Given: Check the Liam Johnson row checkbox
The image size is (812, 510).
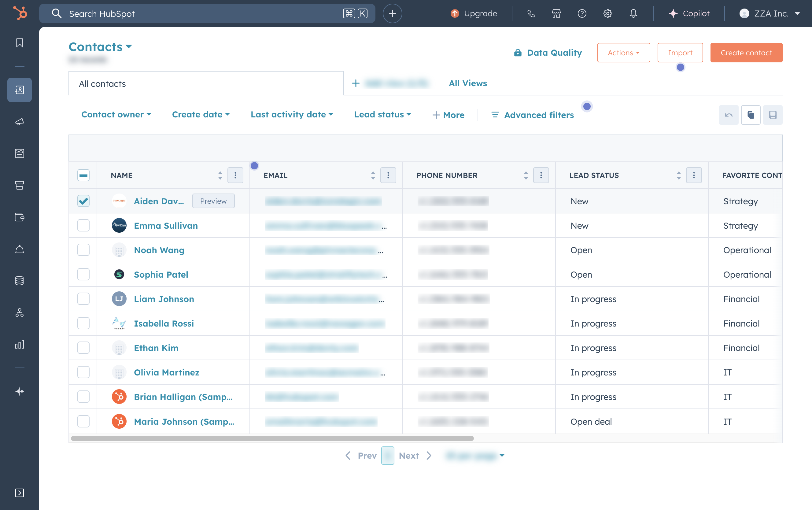Looking at the screenshot, I should click(x=83, y=299).
